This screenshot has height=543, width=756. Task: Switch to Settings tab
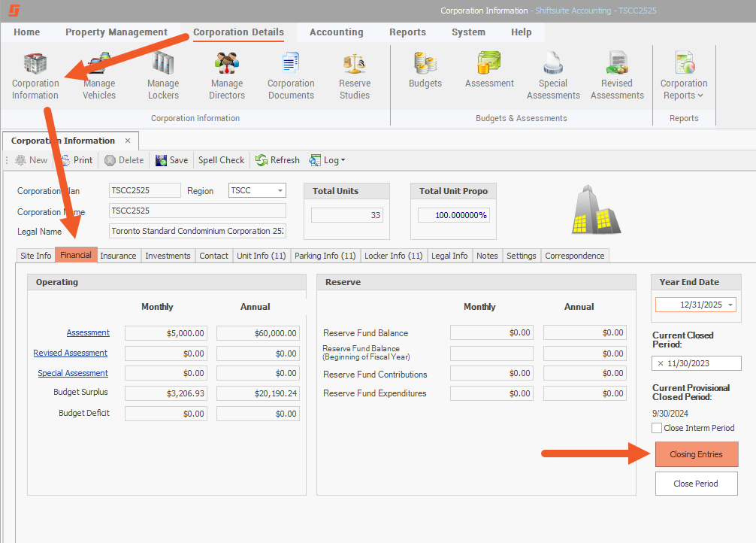[522, 256]
